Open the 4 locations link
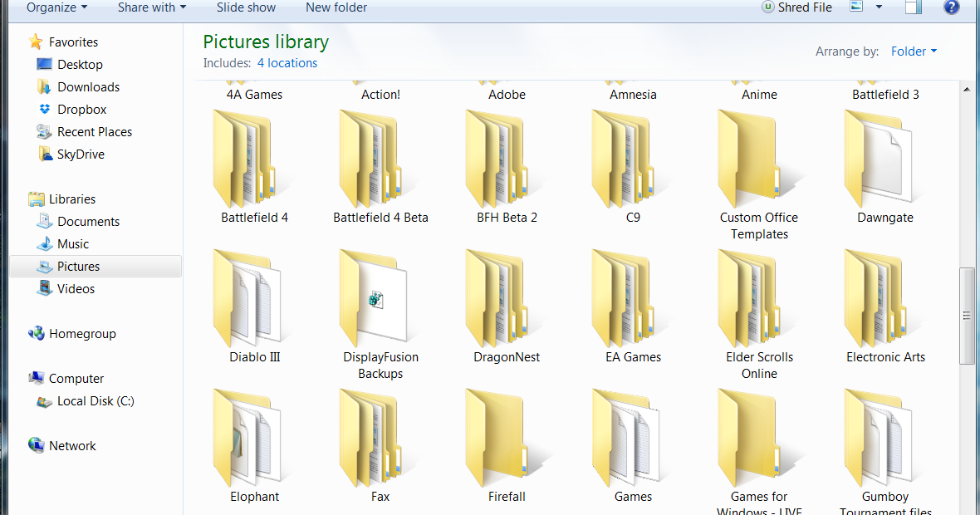 (287, 63)
